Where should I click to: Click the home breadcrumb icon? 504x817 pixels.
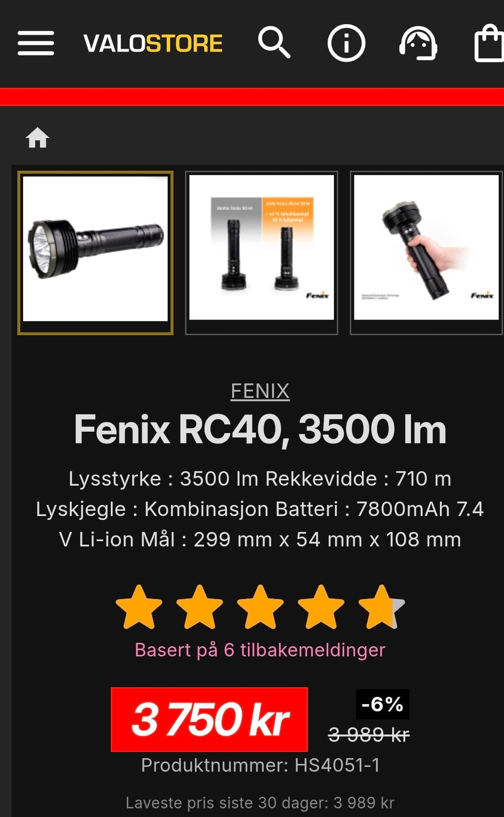coord(38,138)
